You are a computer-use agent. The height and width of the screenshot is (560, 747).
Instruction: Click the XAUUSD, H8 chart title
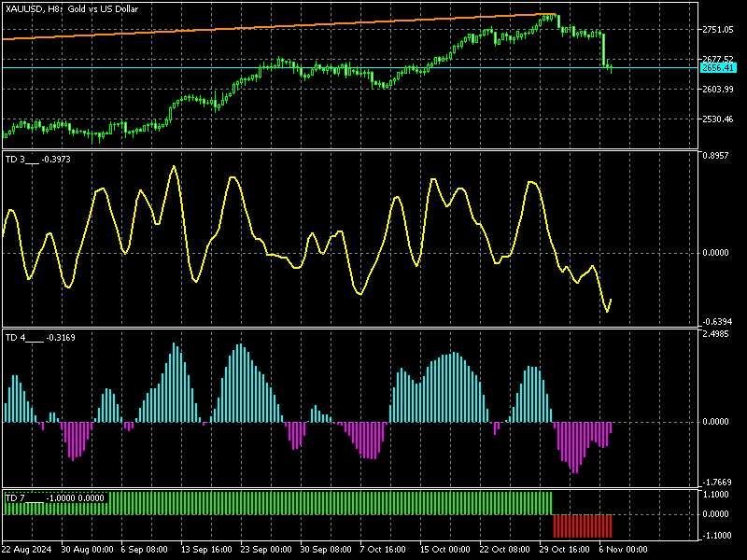(x=72, y=9)
